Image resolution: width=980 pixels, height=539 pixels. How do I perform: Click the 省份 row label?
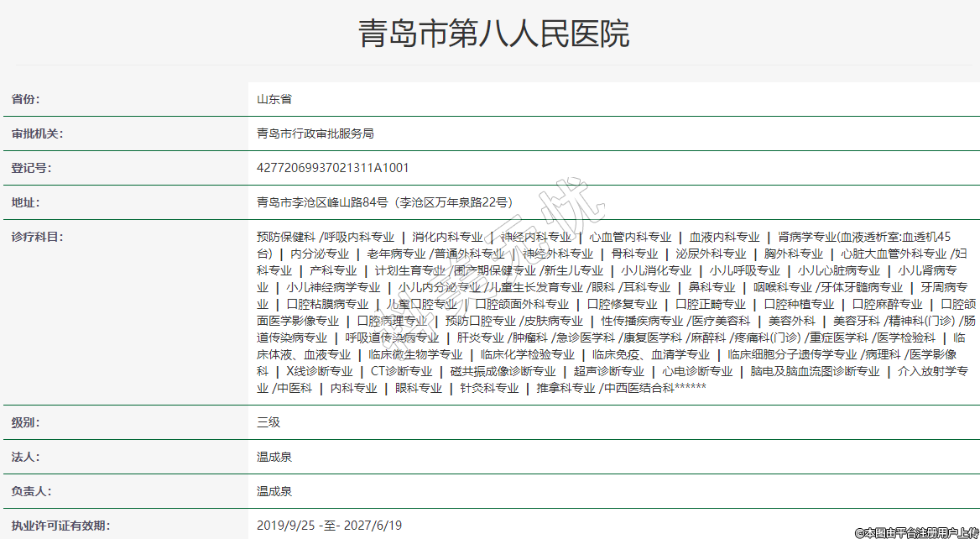pos(25,99)
